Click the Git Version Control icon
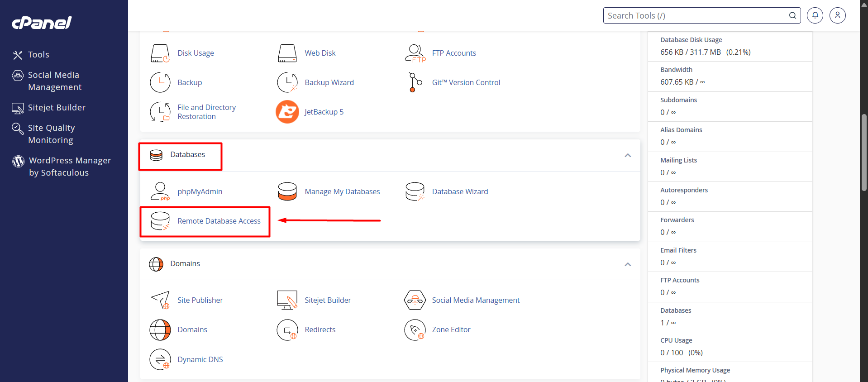 415,82
